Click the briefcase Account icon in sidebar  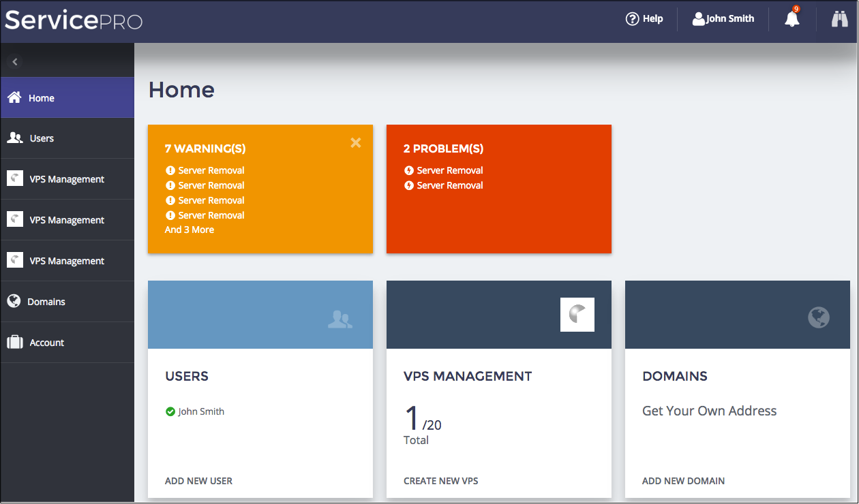coord(15,343)
